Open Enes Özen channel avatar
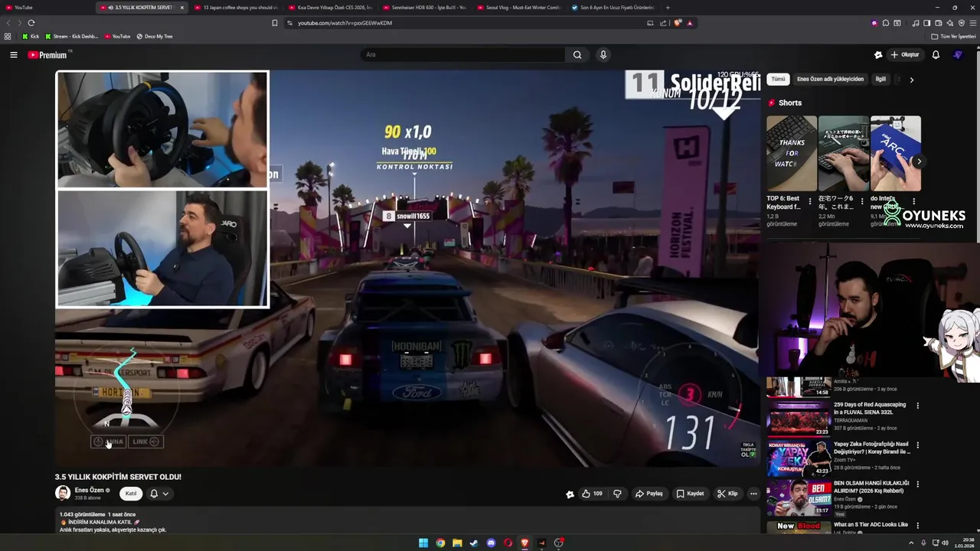 point(63,493)
